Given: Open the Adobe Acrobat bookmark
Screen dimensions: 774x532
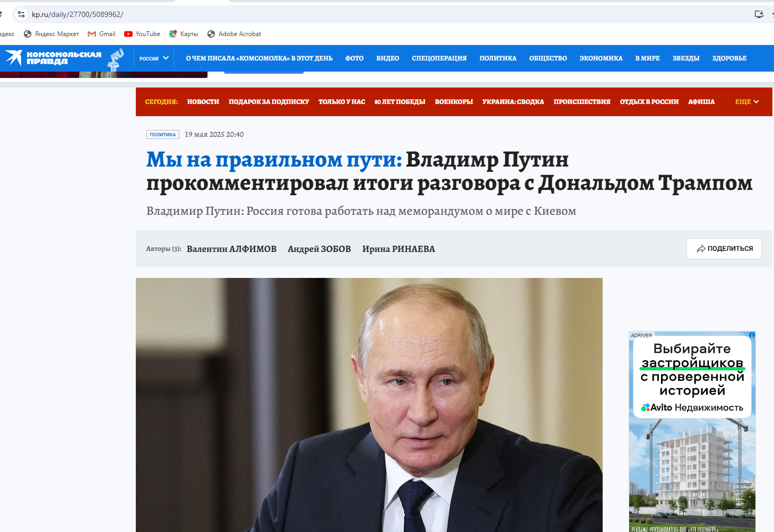Looking at the screenshot, I should (x=234, y=34).
